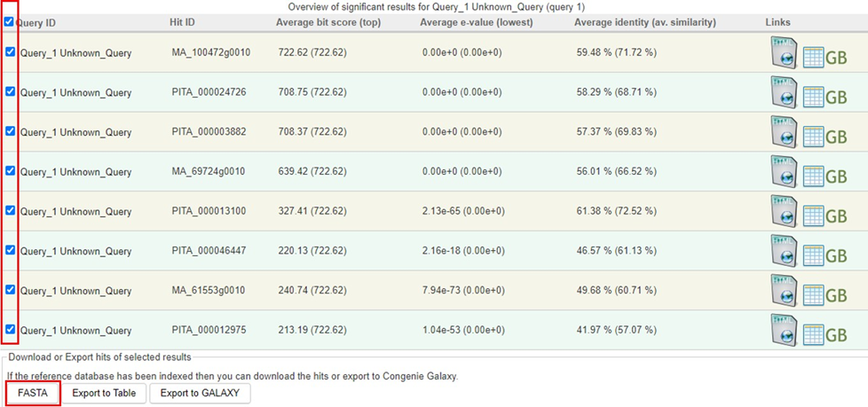Click the FASTA download button

pyautogui.click(x=33, y=392)
